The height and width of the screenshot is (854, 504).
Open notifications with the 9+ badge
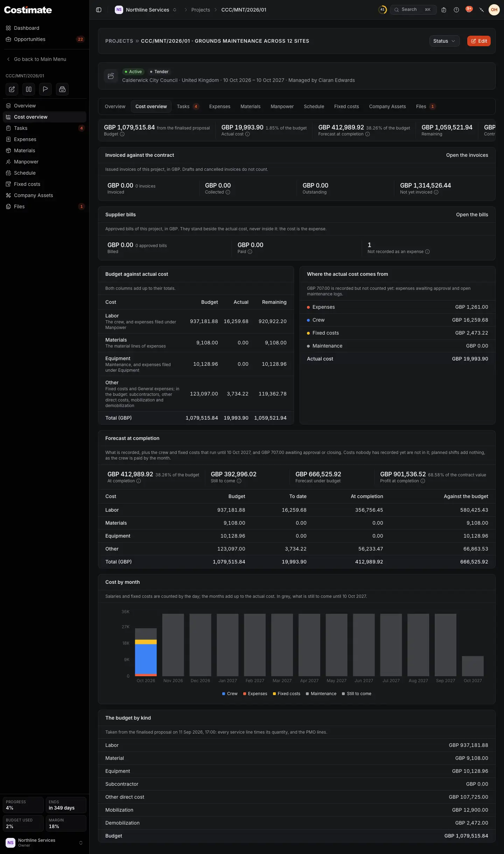[469, 9]
